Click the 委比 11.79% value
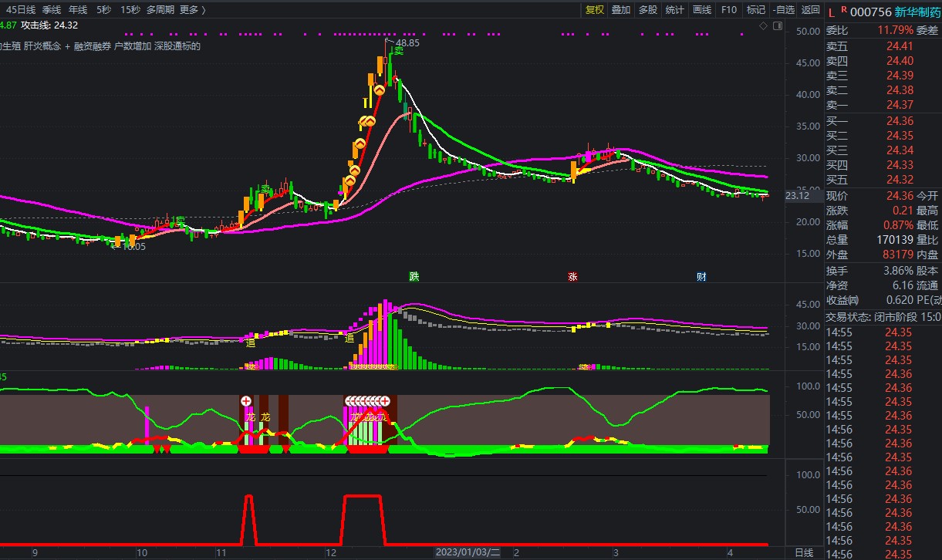Screen dimensions: 942x560 click(x=895, y=31)
